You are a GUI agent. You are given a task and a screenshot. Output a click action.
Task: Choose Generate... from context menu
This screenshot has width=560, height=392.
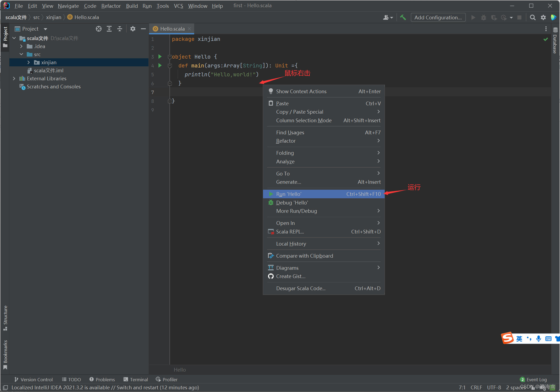click(x=324, y=182)
